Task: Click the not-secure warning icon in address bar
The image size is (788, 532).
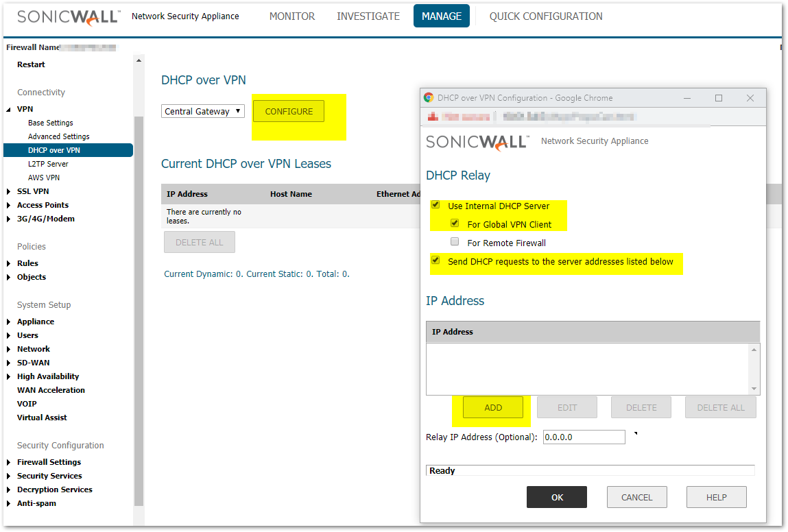Action: 433,117
